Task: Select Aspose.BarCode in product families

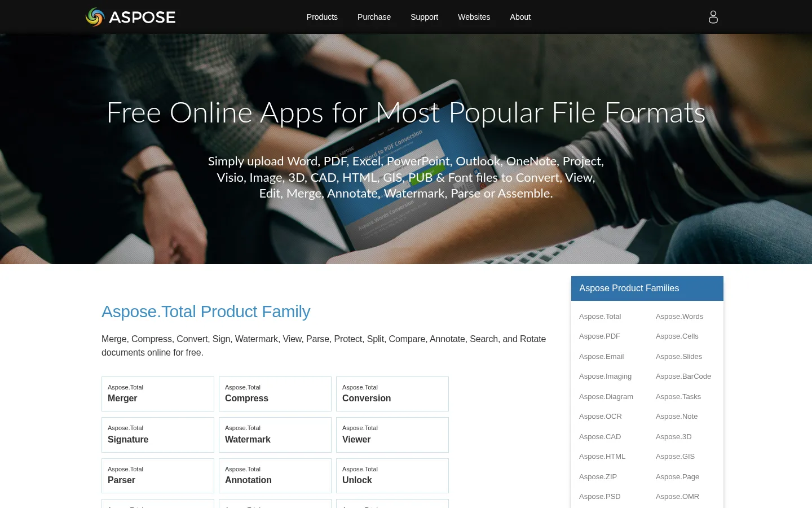Action: 683,376
